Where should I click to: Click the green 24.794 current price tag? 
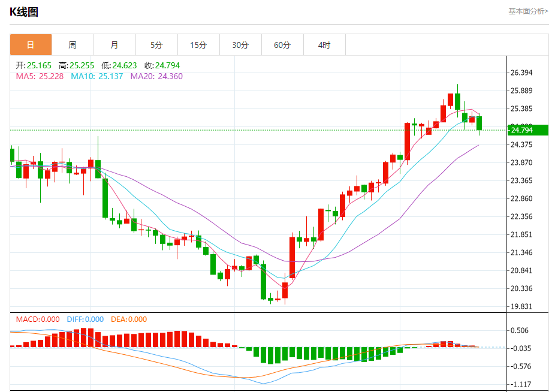click(x=528, y=130)
